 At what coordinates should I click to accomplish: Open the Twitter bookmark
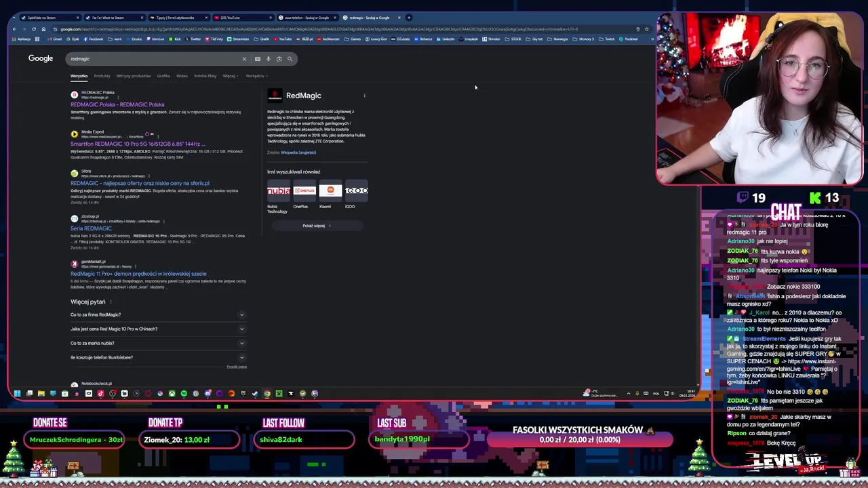point(193,39)
